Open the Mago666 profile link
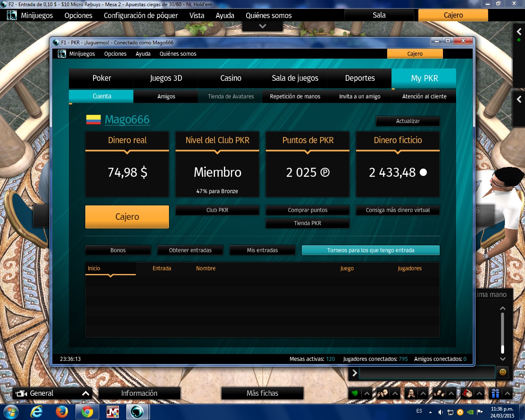The width and height of the screenshot is (525, 420). coord(127,119)
